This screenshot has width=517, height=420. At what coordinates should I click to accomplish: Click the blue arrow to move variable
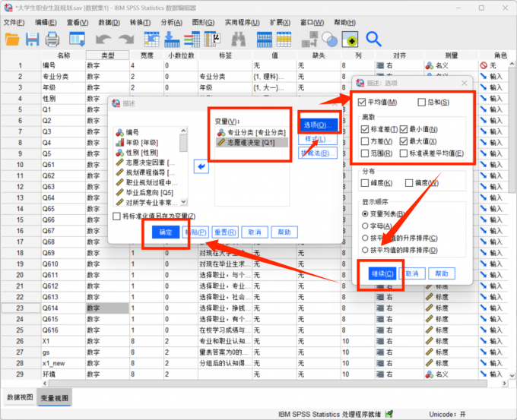point(201,166)
